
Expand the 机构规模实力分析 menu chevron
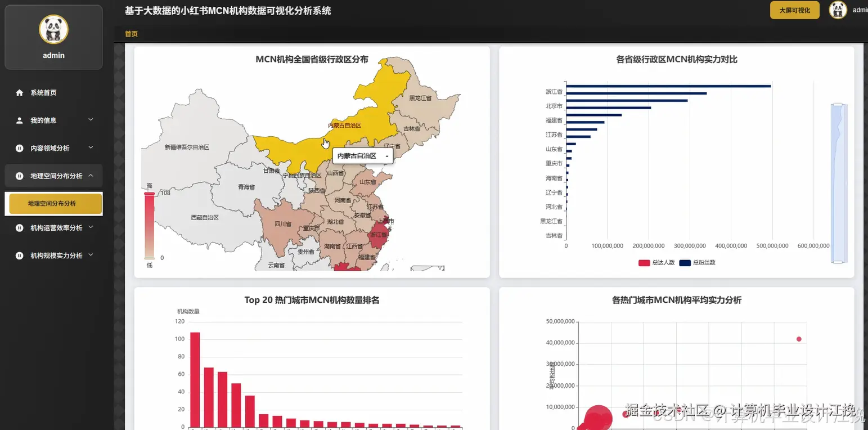pos(91,255)
